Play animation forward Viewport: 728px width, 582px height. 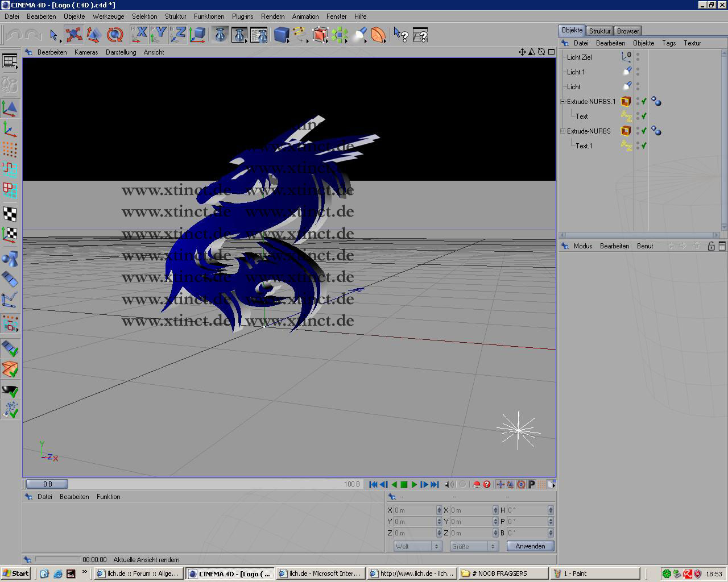414,484
